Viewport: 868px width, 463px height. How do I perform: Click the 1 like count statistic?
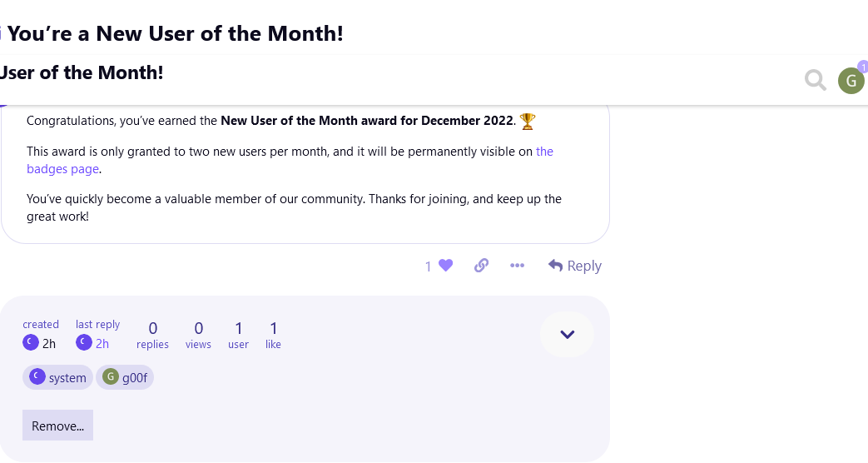pyautogui.click(x=274, y=334)
